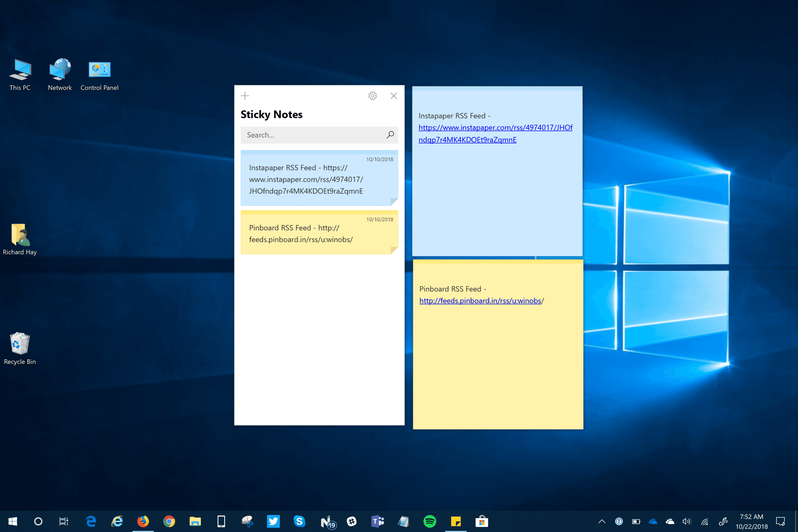Viewport: 798px width, 532px height.
Task: Open Action Center notifications icon
Action: coord(780,521)
